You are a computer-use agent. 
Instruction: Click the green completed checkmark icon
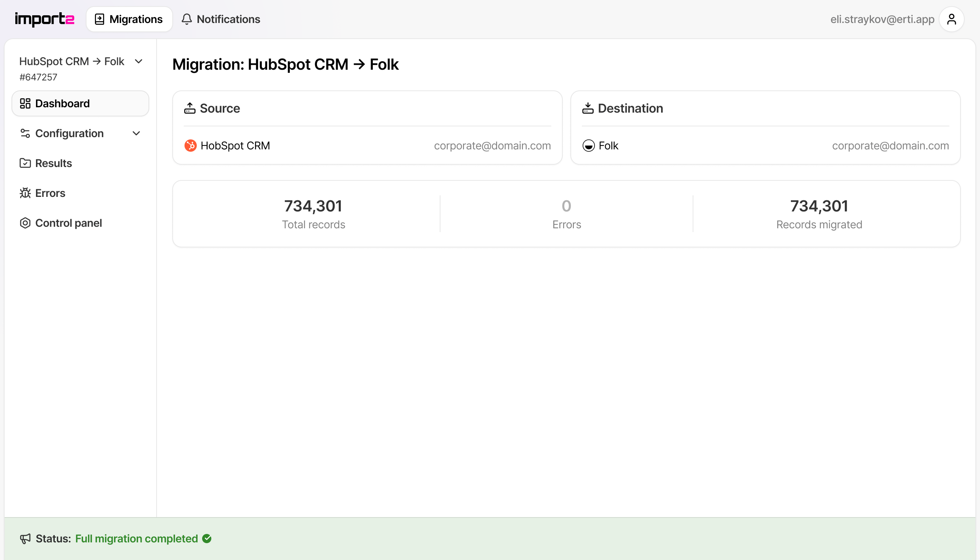click(207, 539)
